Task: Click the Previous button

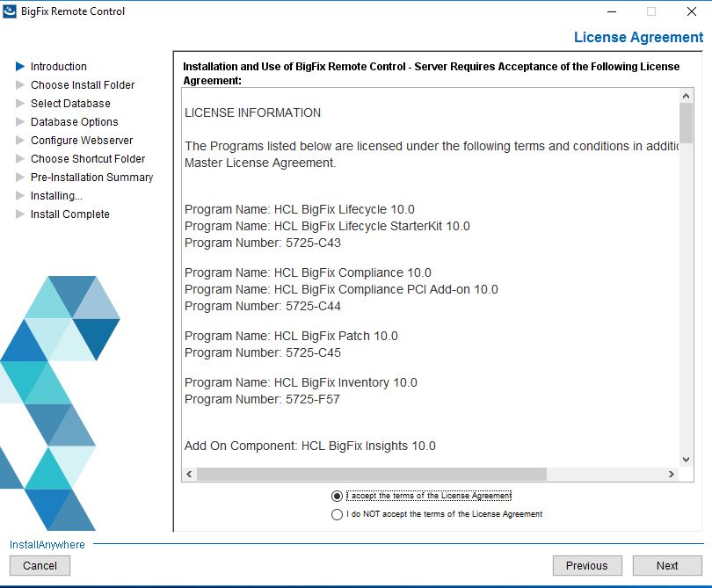Action: point(587,566)
